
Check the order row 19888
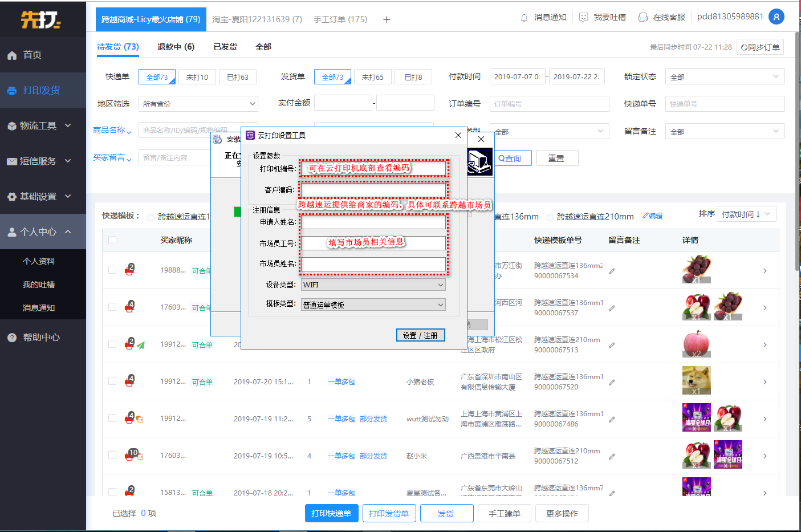click(x=112, y=270)
